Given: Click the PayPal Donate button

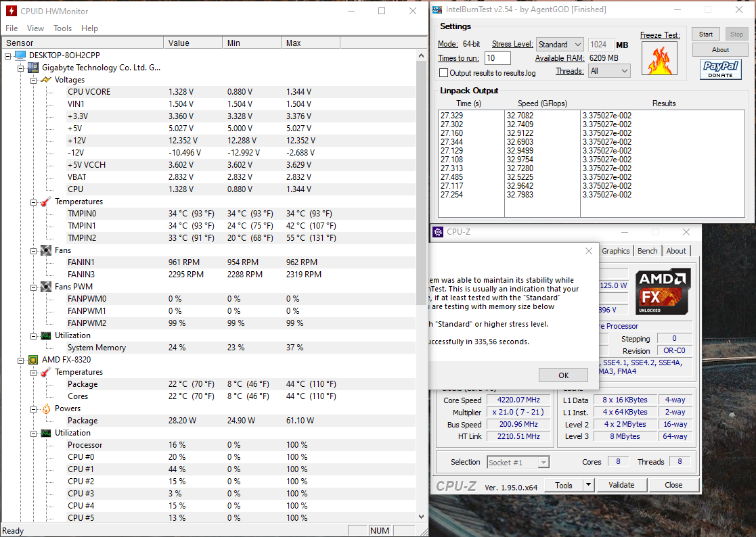Looking at the screenshot, I should pyautogui.click(x=720, y=69).
